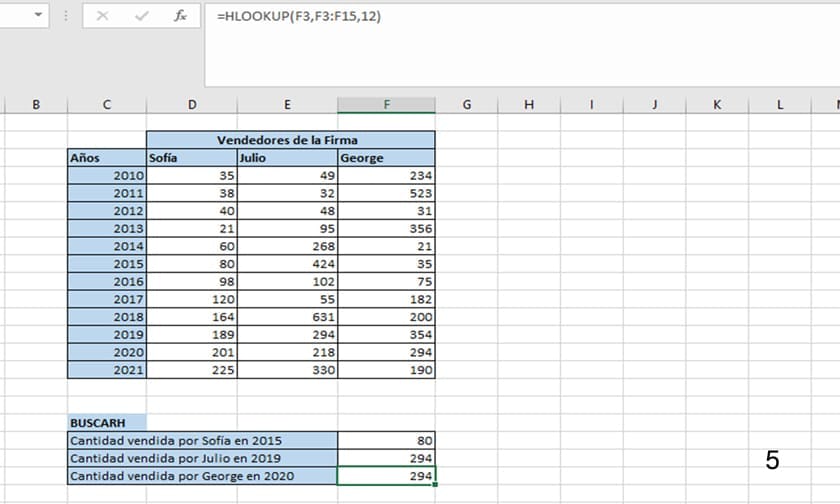Open the Insert Function fx dialog
Image resolution: width=840 pixels, height=504 pixels.
180,17
